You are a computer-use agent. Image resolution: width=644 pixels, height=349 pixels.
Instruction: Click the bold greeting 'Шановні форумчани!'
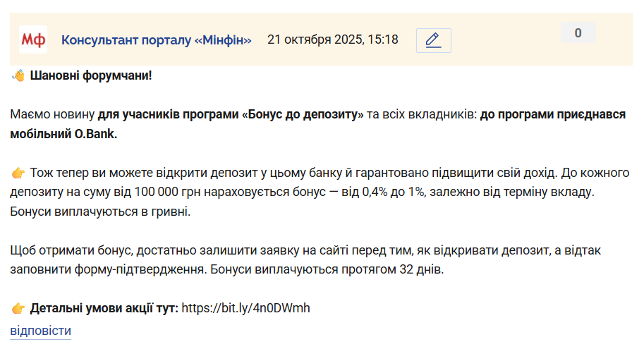point(91,75)
